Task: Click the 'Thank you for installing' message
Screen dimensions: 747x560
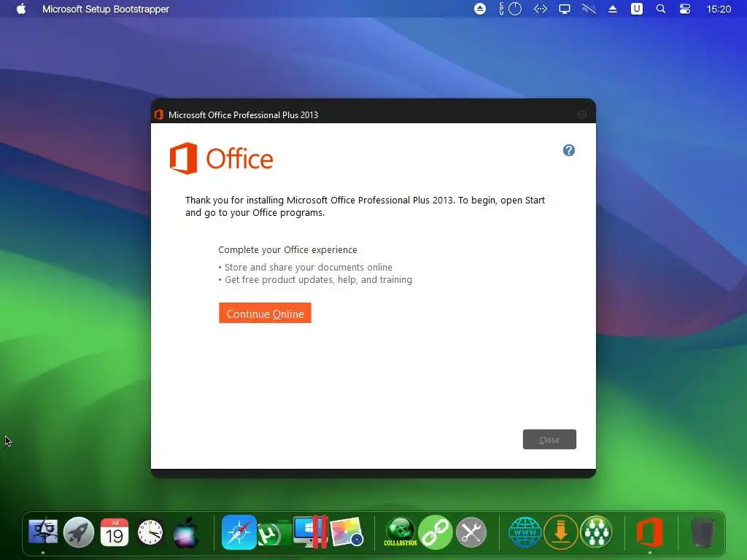Action: pyautogui.click(x=365, y=206)
